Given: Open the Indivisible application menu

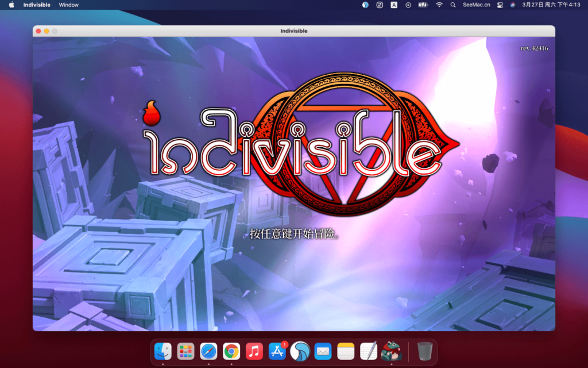Looking at the screenshot, I should click(x=37, y=5).
